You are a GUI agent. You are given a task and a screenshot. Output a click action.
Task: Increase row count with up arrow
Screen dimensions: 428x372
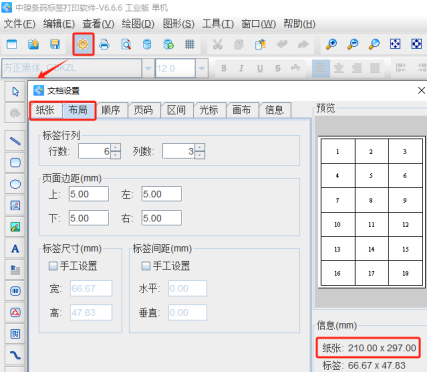pos(115,147)
